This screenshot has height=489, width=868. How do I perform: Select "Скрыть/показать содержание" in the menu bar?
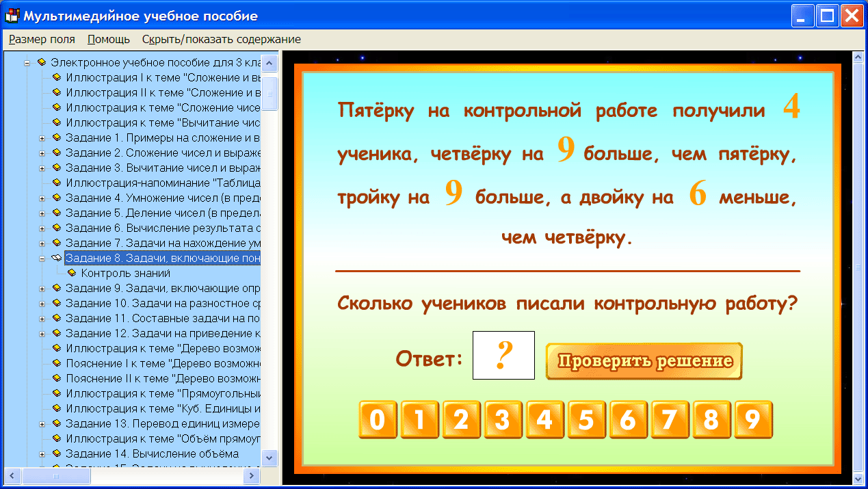(220, 39)
